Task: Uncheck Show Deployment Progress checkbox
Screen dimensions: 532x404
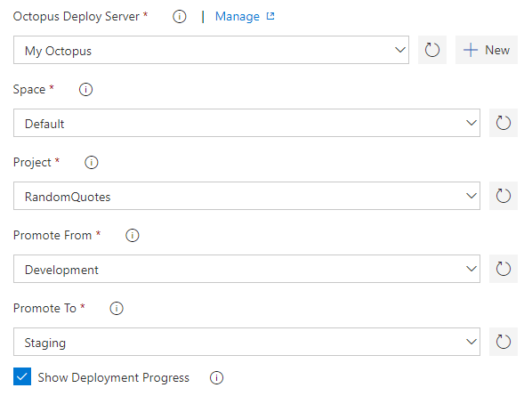Action: [22, 376]
